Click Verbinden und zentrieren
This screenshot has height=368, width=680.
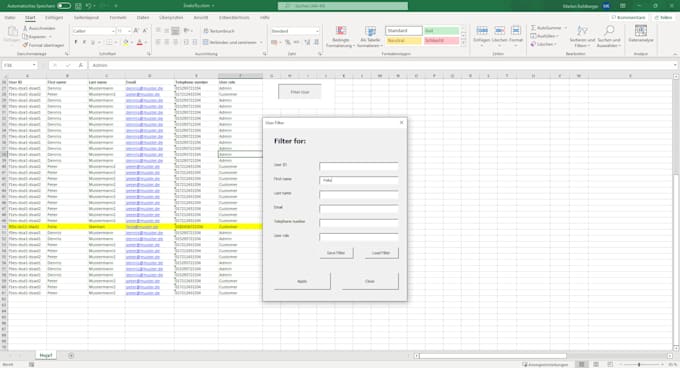pyautogui.click(x=229, y=42)
